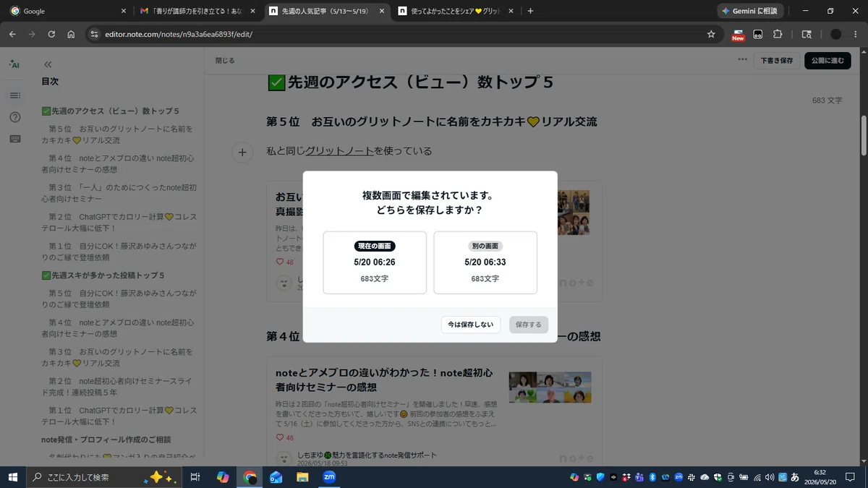Open a new browser tab

[x=530, y=11]
